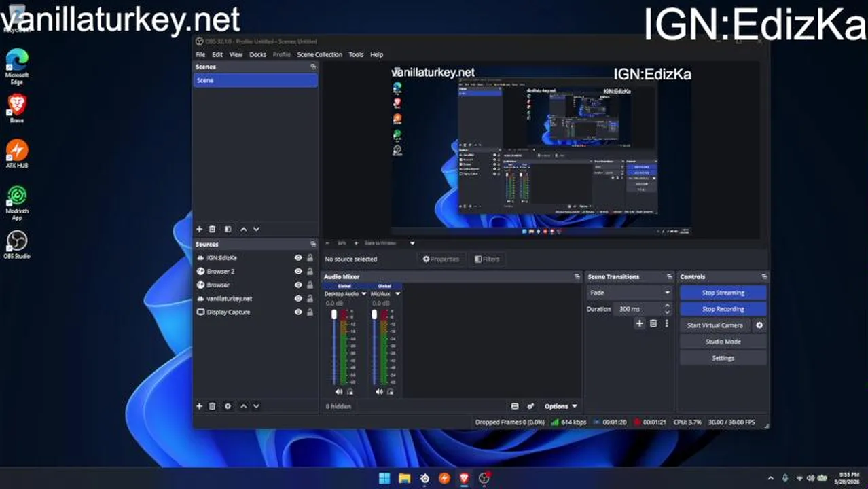This screenshot has width=868, height=489.
Task: Open the Audio Mixer Options dropdown
Action: pos(561,406)
